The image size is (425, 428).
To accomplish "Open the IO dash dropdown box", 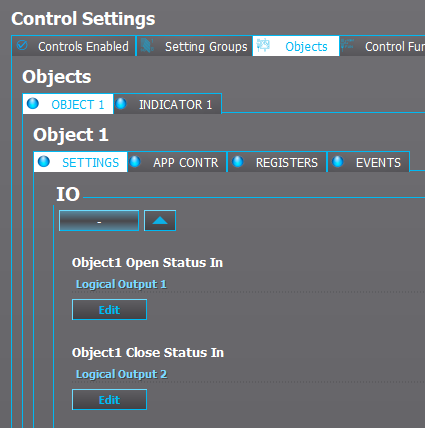I will point(99,221).
